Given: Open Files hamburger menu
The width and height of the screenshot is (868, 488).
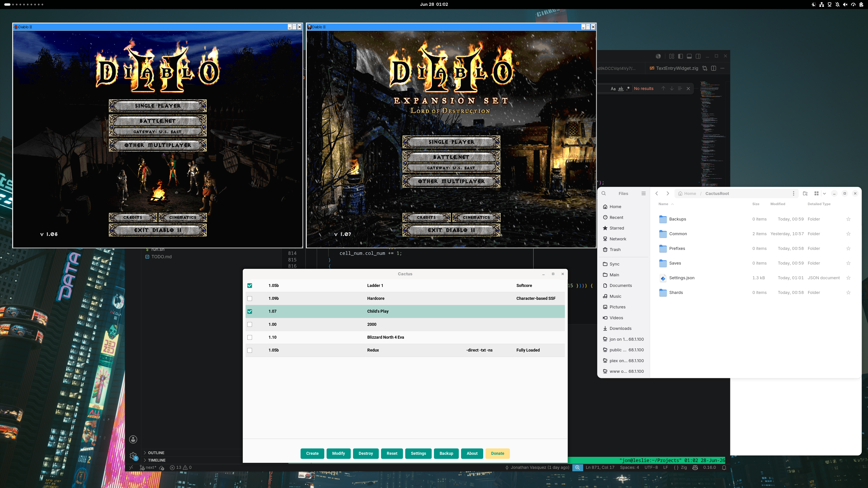Looking at the screenshot, I should click(644, 193).
